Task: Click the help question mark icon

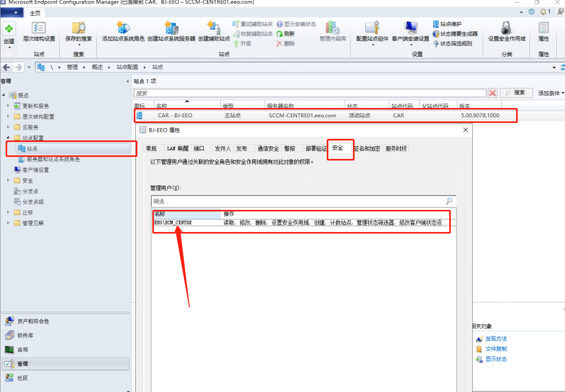Action: [x=532, y=12]
